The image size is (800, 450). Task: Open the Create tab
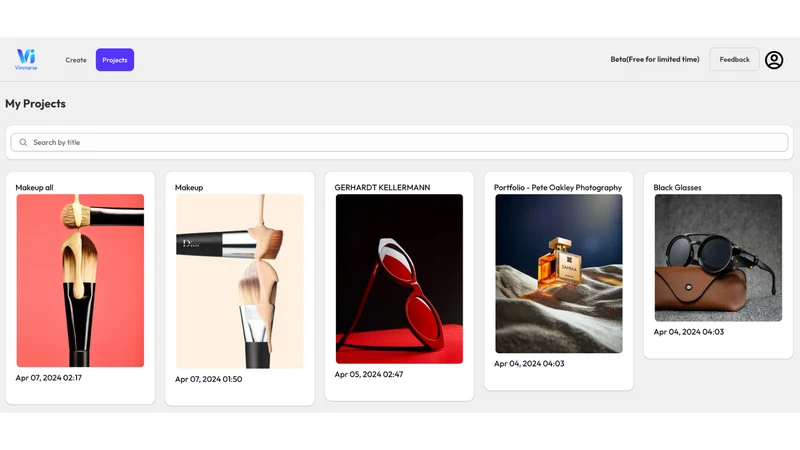click(76, 60)
